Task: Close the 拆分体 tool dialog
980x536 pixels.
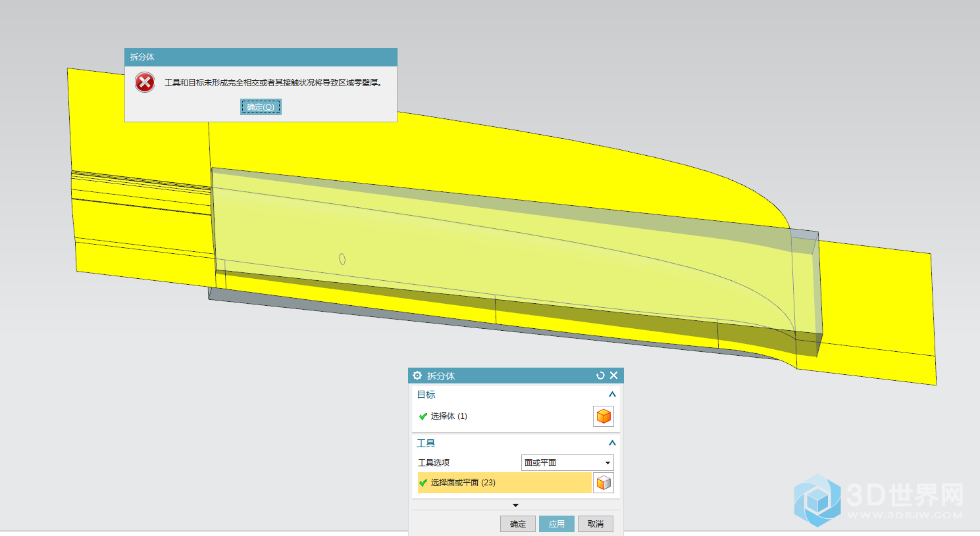Action: click(x=614, y=376)
